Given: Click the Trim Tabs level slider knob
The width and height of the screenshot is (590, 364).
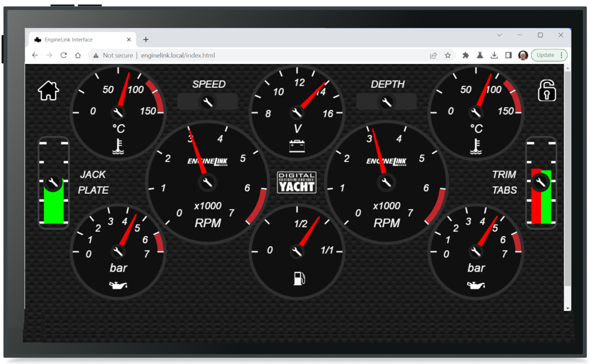Looking at the screenshot, I should pos(541,182).
